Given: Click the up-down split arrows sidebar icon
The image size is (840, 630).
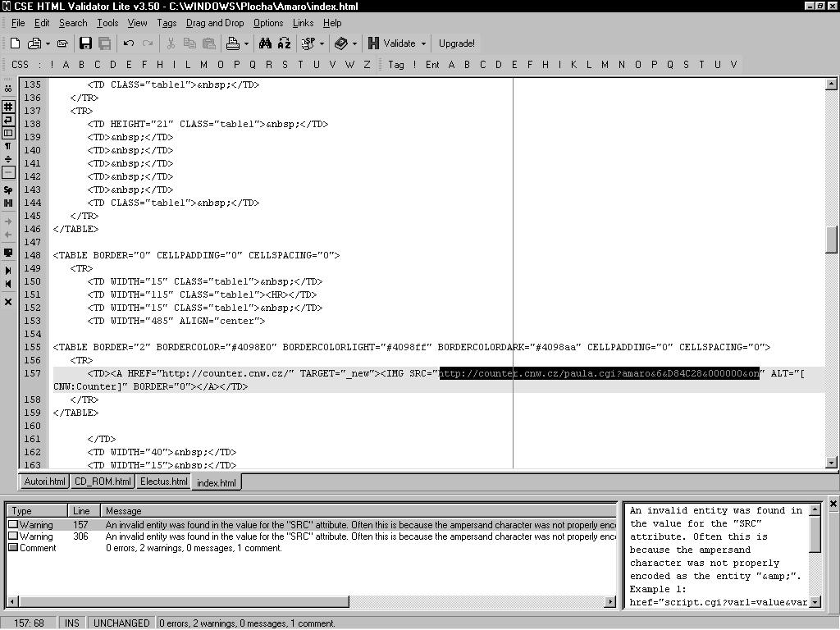Looking at the screenshot, I should pos(8,159).
